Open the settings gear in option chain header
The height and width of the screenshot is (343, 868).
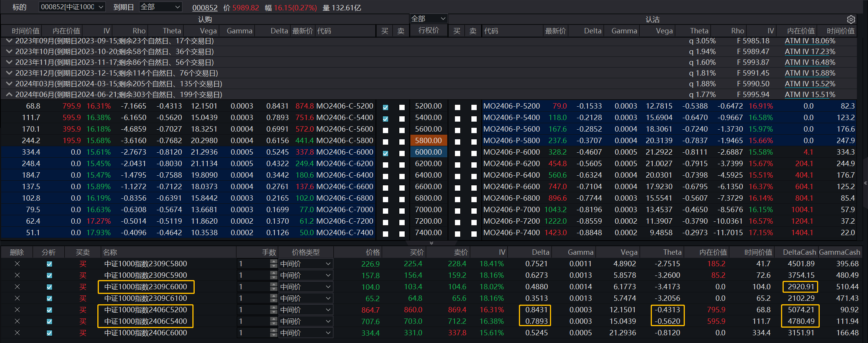pyautogui.click(x=851, y=20)
